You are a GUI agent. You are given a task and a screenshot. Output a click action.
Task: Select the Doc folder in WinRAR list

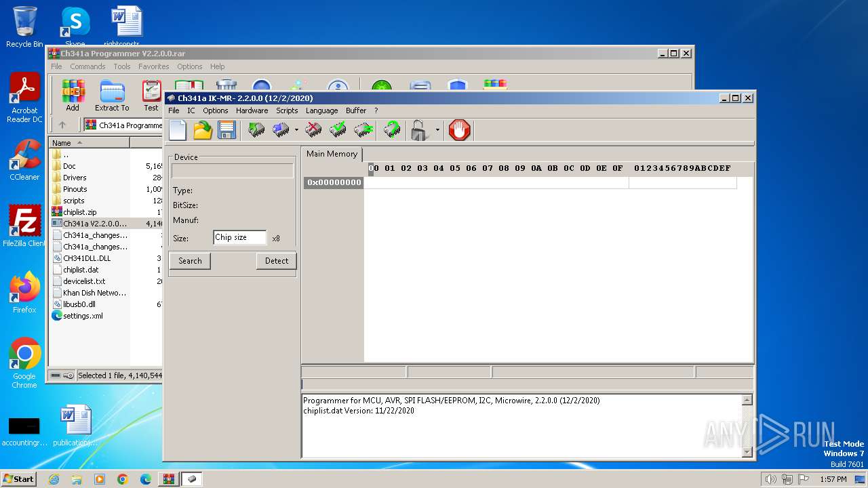click(69, 166)
